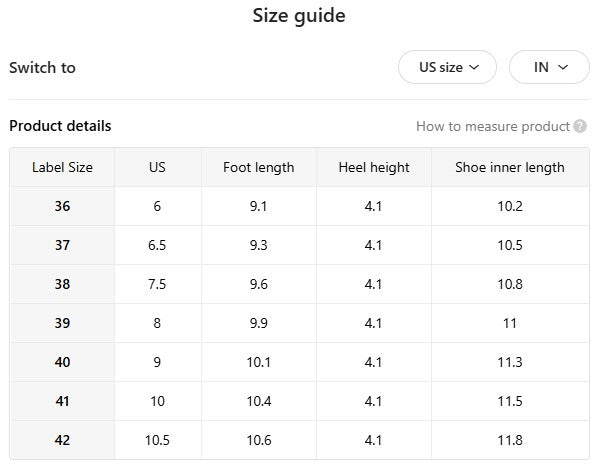Click the Heel height column header
The width and height of the screenshot is (603, 473).
pyautogui.click(x=373, y=167)
